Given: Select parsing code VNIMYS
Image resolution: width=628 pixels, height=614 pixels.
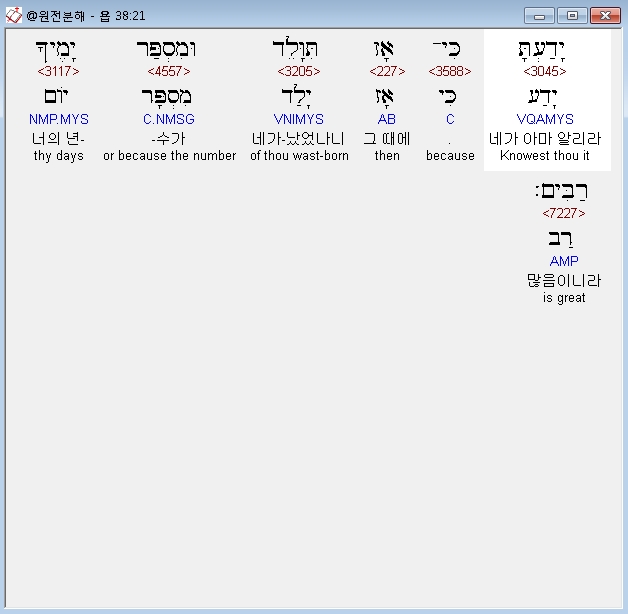Looking at the screenshot, I should 298,119.
